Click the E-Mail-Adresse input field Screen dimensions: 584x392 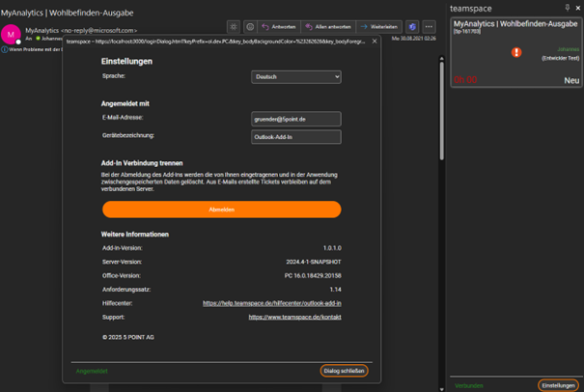click(x=296, y=119)
